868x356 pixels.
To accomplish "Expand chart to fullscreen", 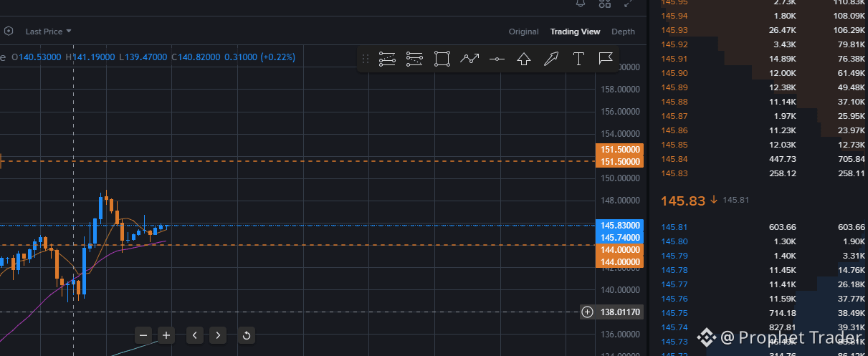I will point(629,3).
